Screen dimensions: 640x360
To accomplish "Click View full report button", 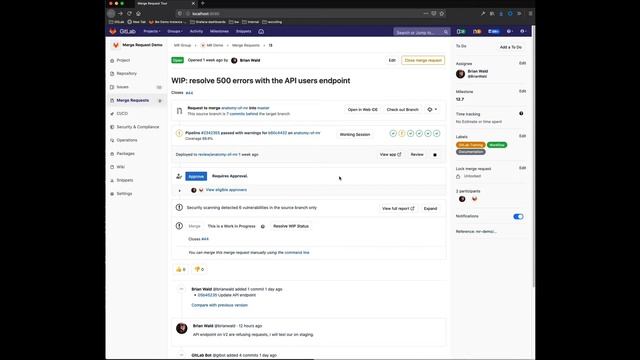I will pyautogui.click(x=398, y=209).
